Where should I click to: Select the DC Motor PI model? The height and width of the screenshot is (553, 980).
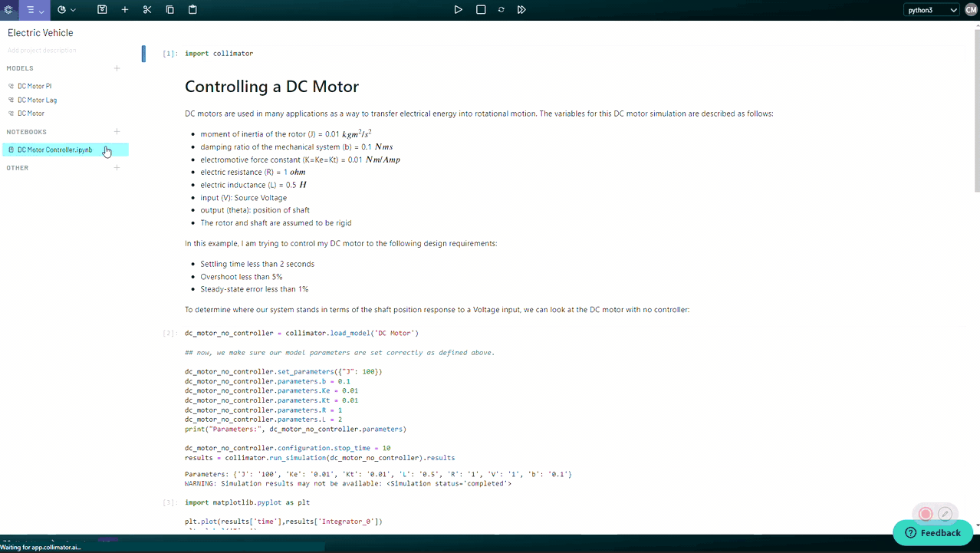click(x=35, y=86)
